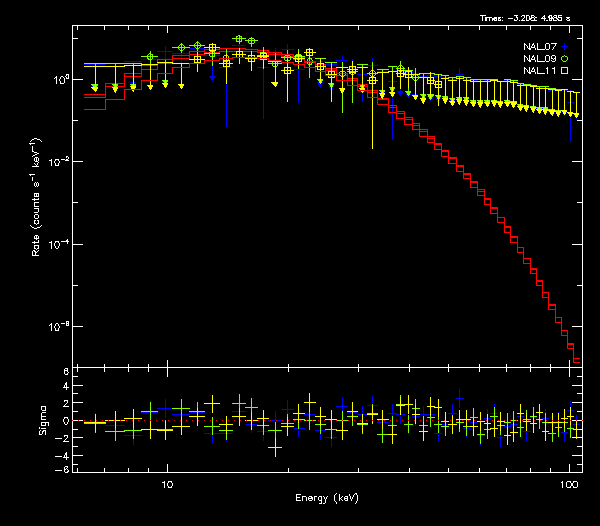The width and height of the screenshot is (600, 526).
Task: Click the yellow square marker for NAI_11
Action: click(x=565, y=71)
